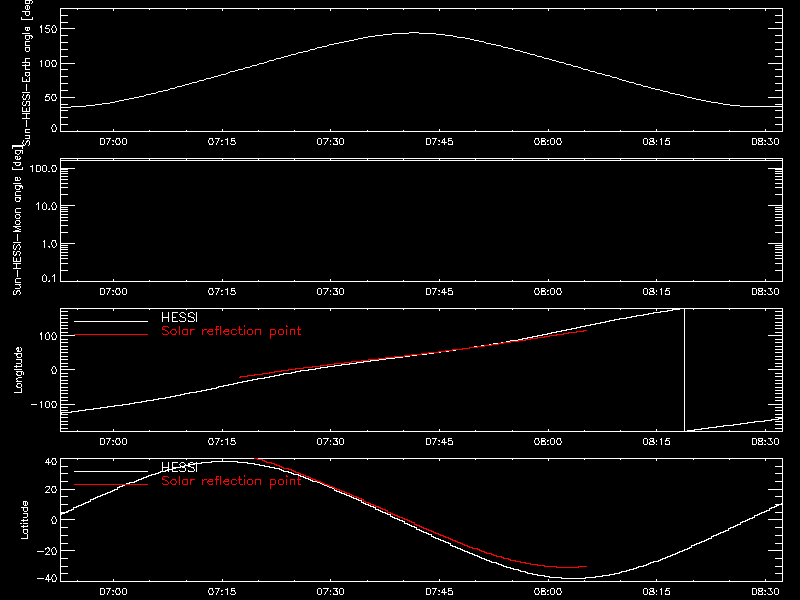
Task: Click the Longitude axis title
Action: point(18,370)
